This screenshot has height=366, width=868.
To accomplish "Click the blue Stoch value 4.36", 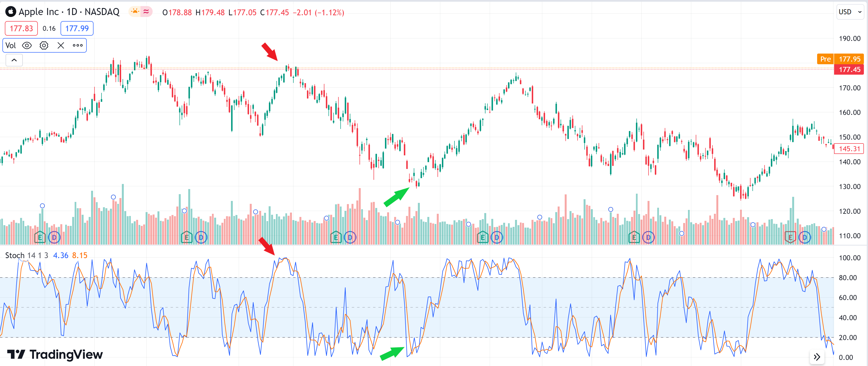I will coord(61,255).
